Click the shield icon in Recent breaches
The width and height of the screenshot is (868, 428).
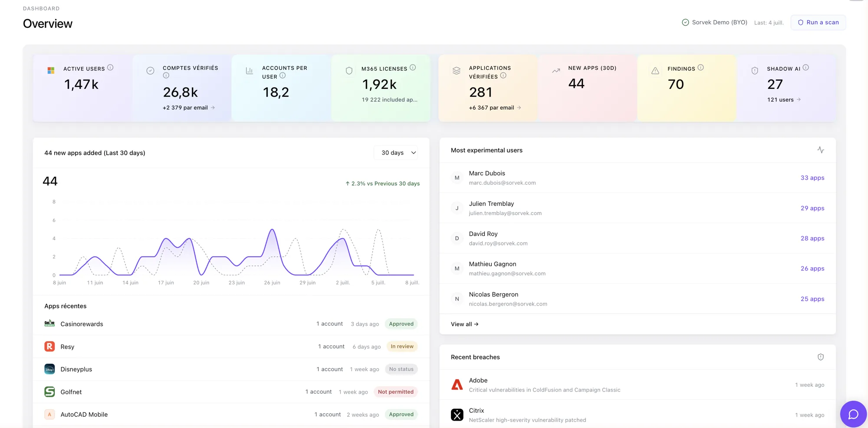pyautogui.click(x=820, y=357)
